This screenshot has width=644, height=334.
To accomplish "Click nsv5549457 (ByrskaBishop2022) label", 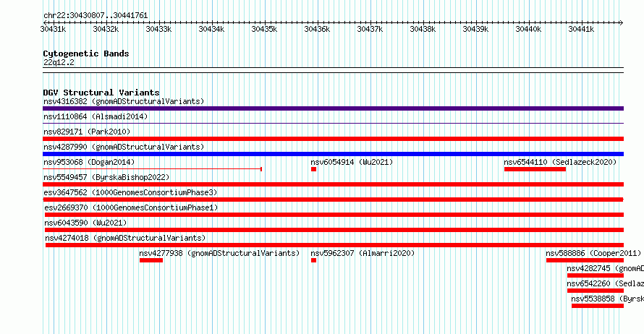I will (106, 177).
